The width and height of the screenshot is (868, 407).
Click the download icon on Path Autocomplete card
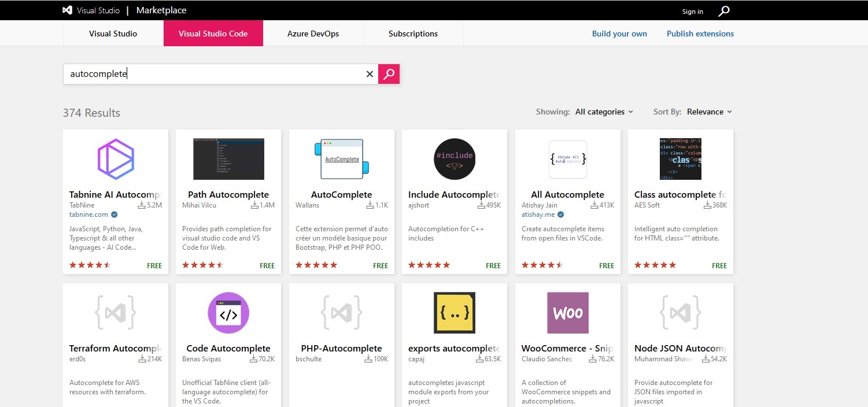[254, 205]
